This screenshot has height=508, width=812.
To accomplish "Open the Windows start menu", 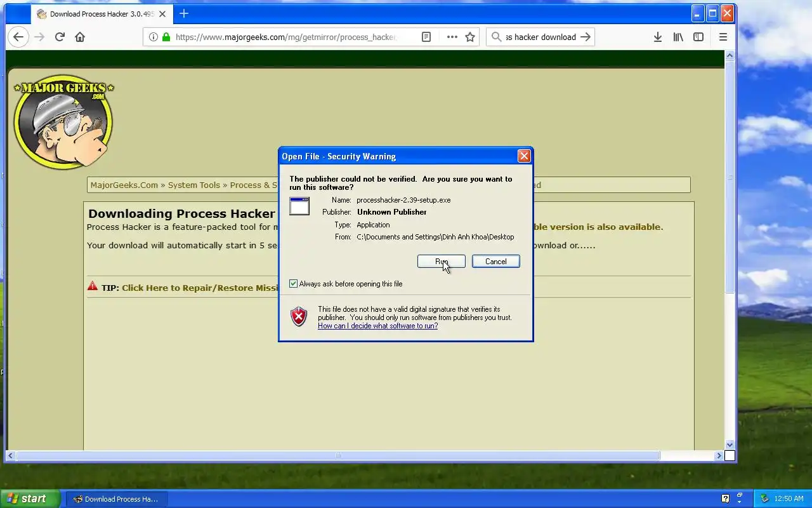I will tap(30, 498).
